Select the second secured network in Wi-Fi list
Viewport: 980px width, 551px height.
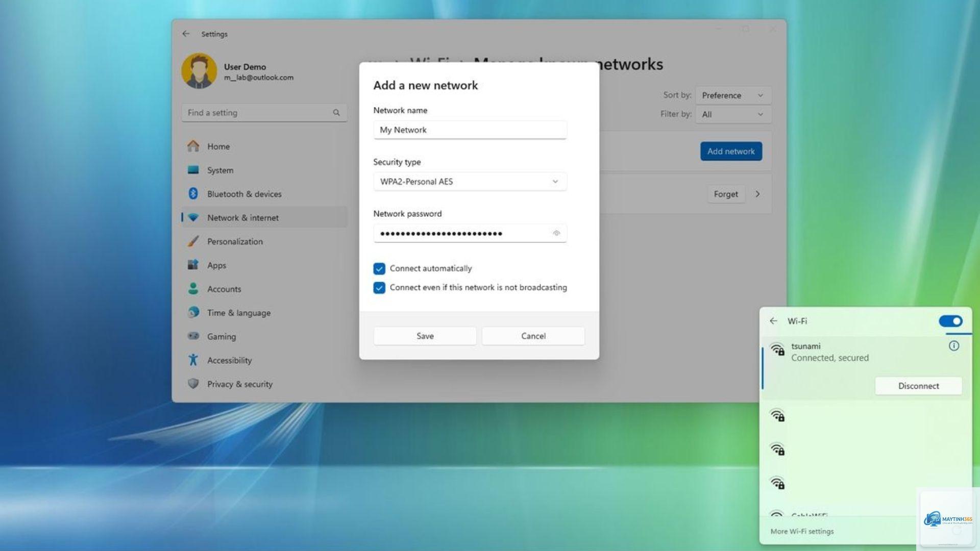click(x=865, y=416)
